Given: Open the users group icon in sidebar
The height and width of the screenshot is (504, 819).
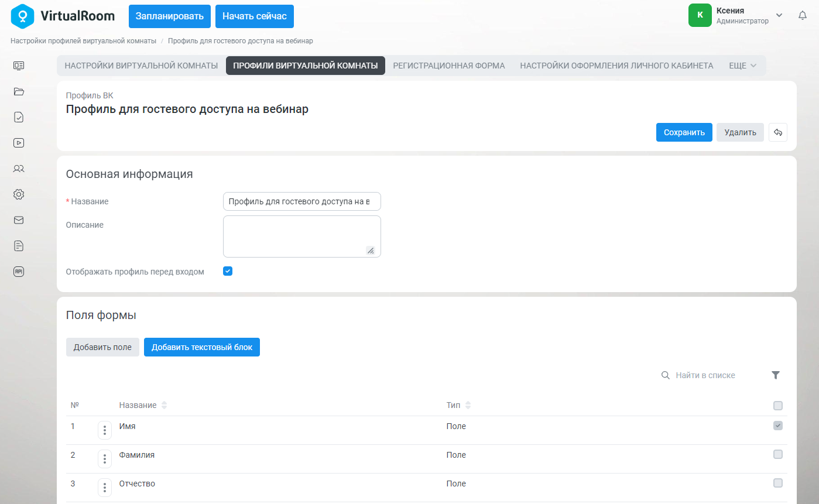Looking at the screenshot, I should click(x=19, y=169).
